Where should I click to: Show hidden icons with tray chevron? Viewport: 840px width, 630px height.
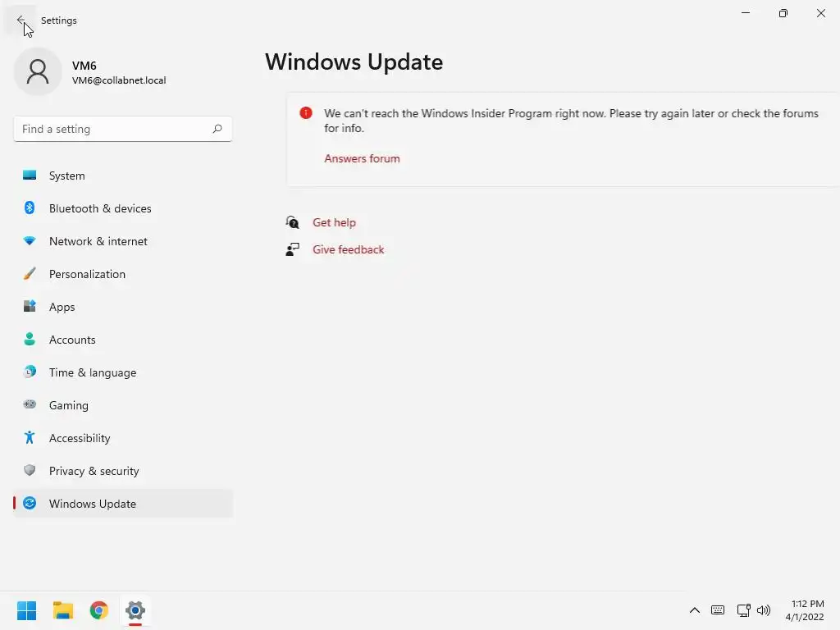click(694, 610)
